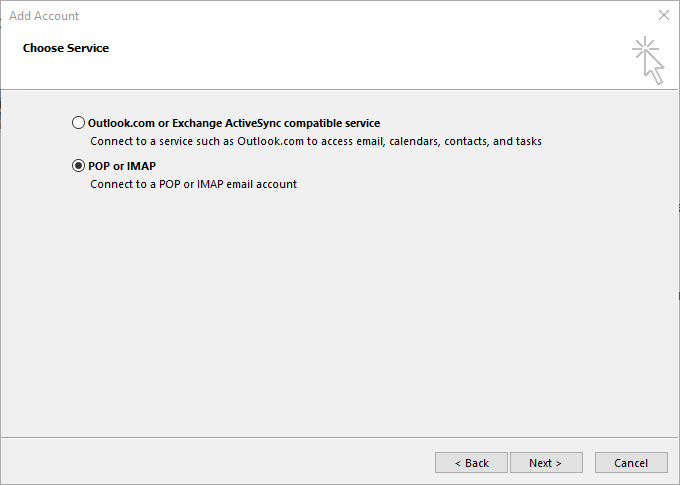Screen dimensions: 680x485
Task: Click the word 'tasks' in the Outlook.com description
Action: [527, 141]
